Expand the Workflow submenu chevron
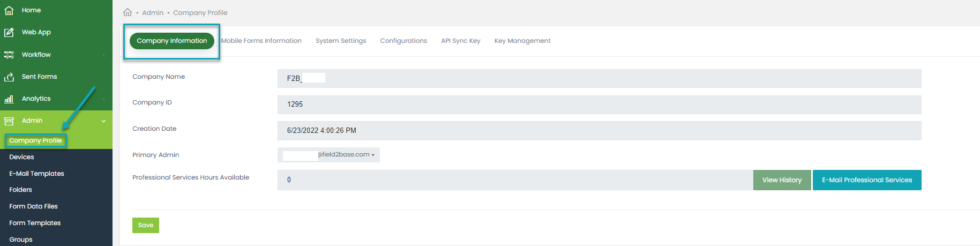Image resolution: width=980 pixels, height=246 pixels. [103, 55]
